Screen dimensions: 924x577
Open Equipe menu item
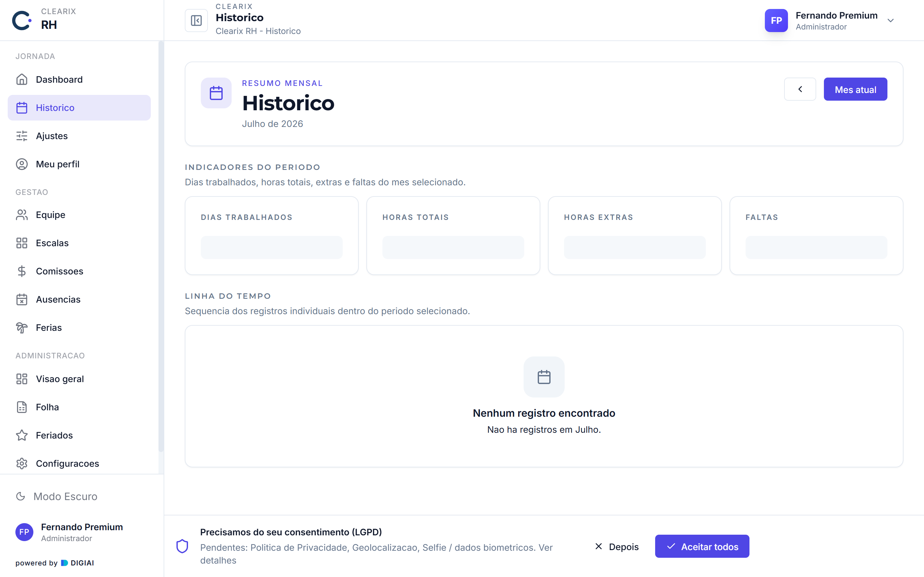pyautogui.click(x=79, y=215)
